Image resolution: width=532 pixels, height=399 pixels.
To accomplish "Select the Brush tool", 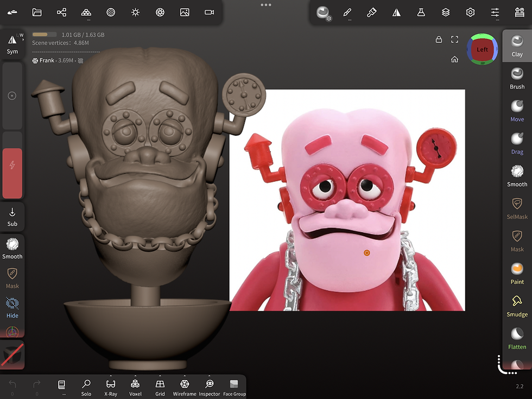I will pyautogui.click(x=517, y=78).
